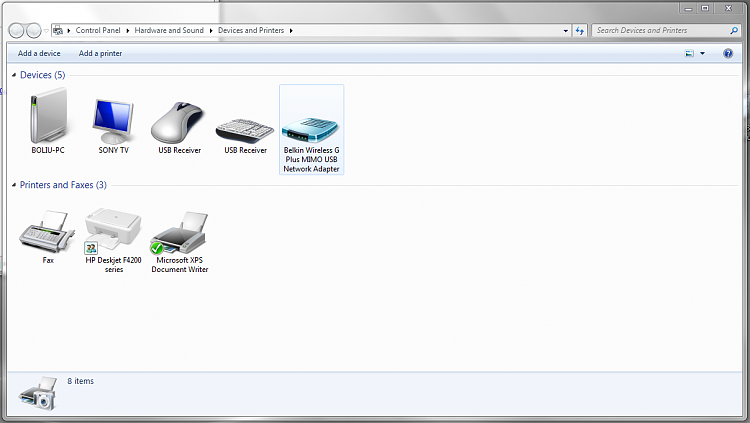750x423 pixels.
Task: Click the Control Panel icon in address bar
Action: point(58,31)
